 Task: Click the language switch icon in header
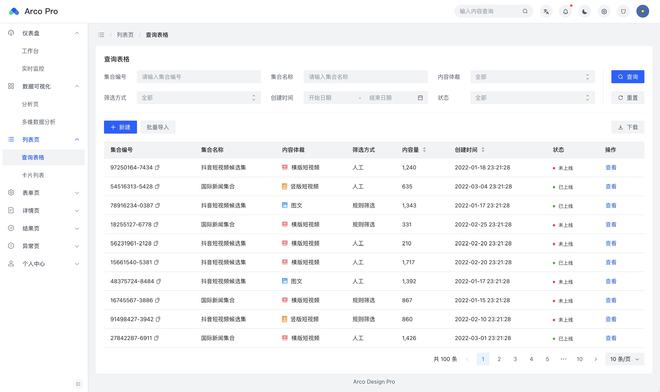coord(546,11)
